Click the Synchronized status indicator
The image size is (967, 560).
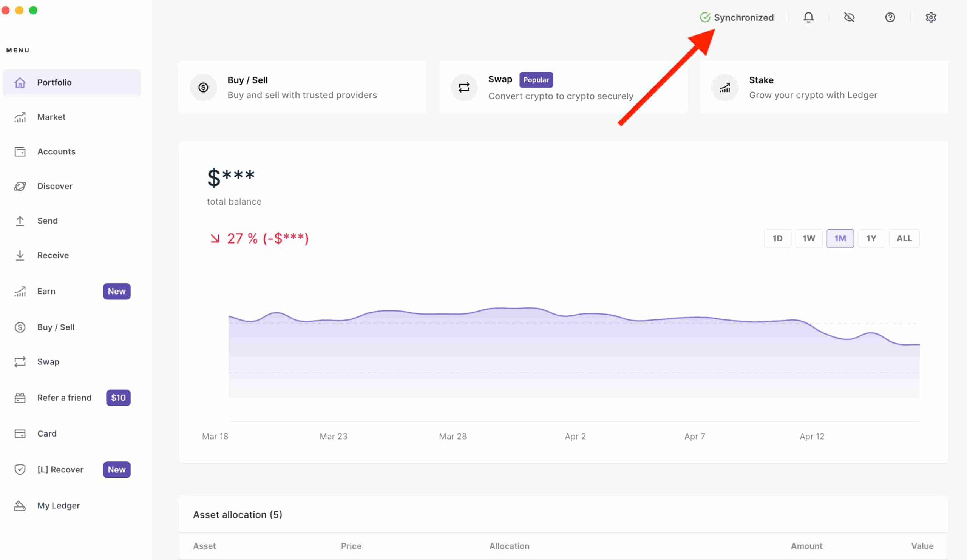pyautogui.click(x=736, y=17)
